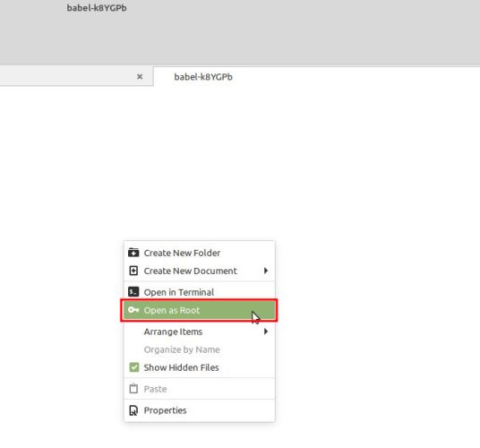Viewport: 480px width, 448px height.
Task: Click the Organize by Name entry
Action: pos(182,349)
